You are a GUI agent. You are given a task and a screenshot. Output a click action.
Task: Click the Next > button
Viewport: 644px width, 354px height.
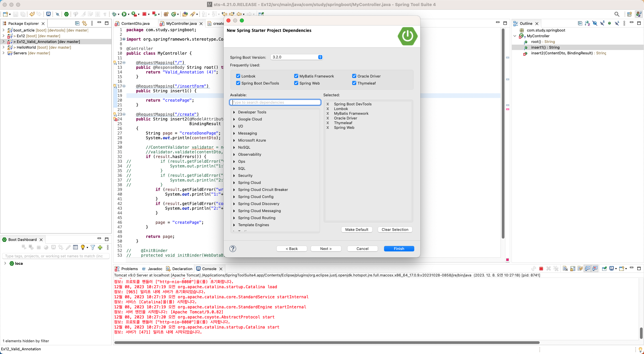coord(326,249)
